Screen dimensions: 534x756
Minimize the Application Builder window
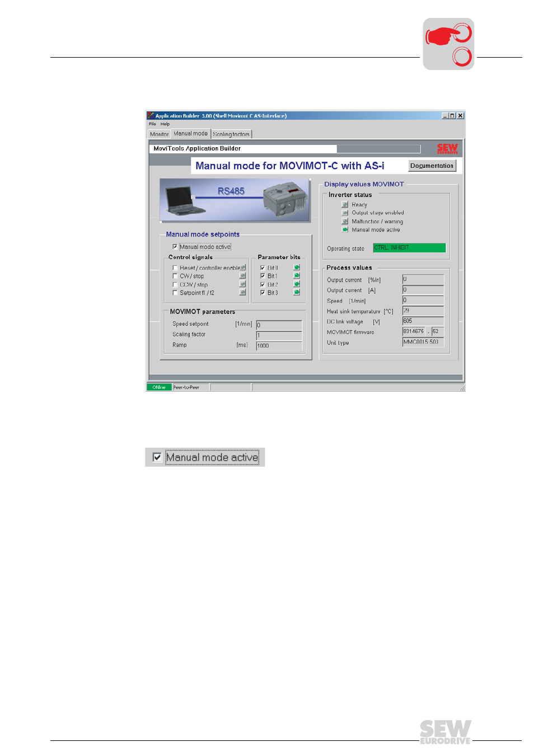[x=445, y=116]
